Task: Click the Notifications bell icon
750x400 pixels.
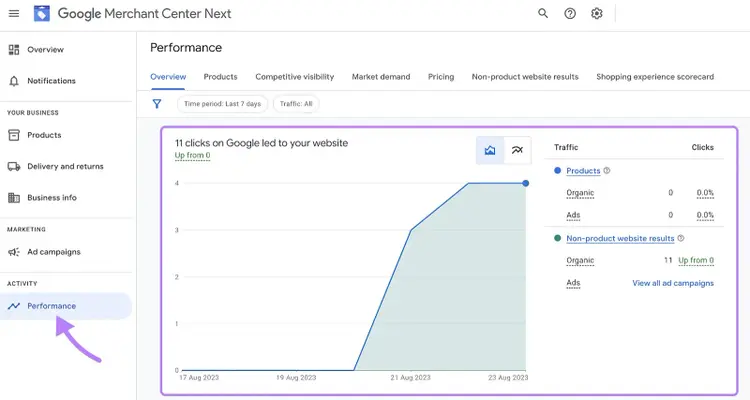Action: click(x=14, y=81)
